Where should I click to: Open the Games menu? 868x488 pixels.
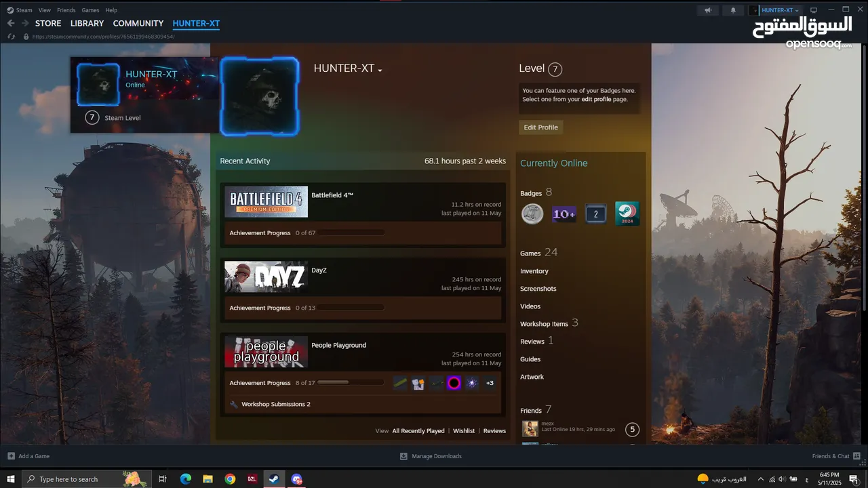coord(90,10)
